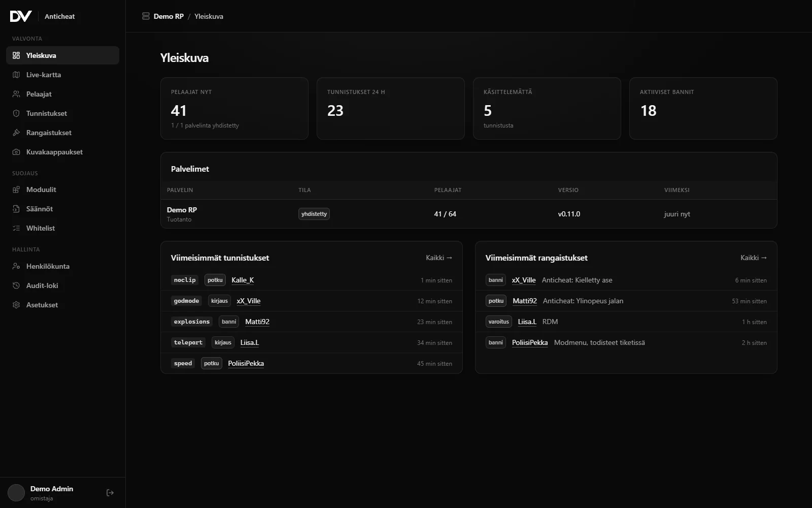View all detections via Kaikki link

[439, 258]
